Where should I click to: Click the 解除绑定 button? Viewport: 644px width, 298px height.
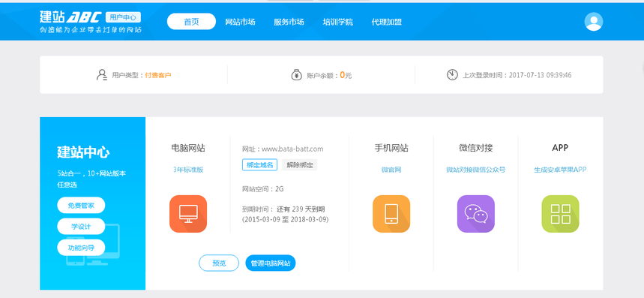pos(300,165)
